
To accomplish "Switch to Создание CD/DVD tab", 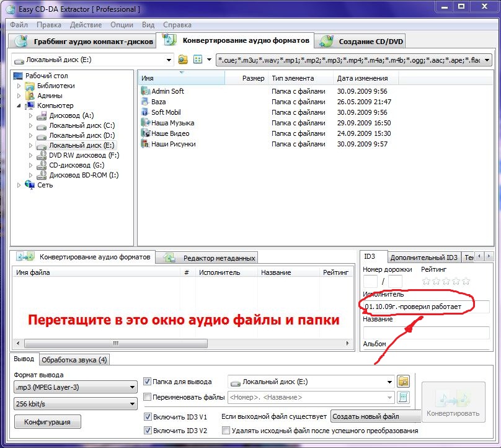I will (360, 41).
